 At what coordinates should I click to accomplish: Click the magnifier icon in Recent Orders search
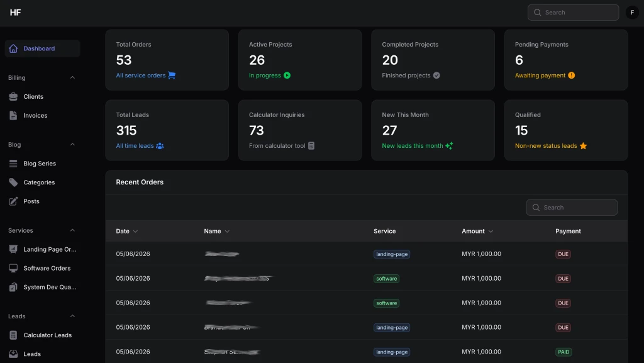click(x=536, y=208)
